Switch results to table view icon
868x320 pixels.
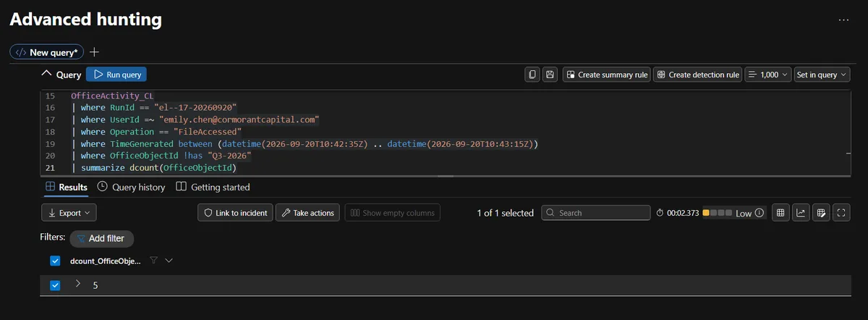tap(780, 213)
